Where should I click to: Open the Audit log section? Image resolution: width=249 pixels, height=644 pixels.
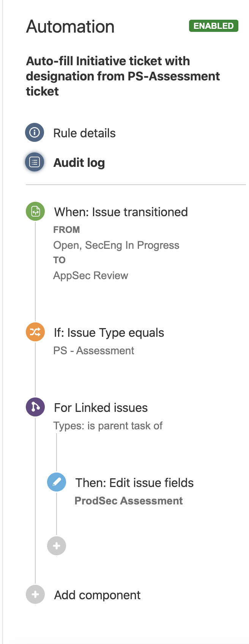point(79,163)
